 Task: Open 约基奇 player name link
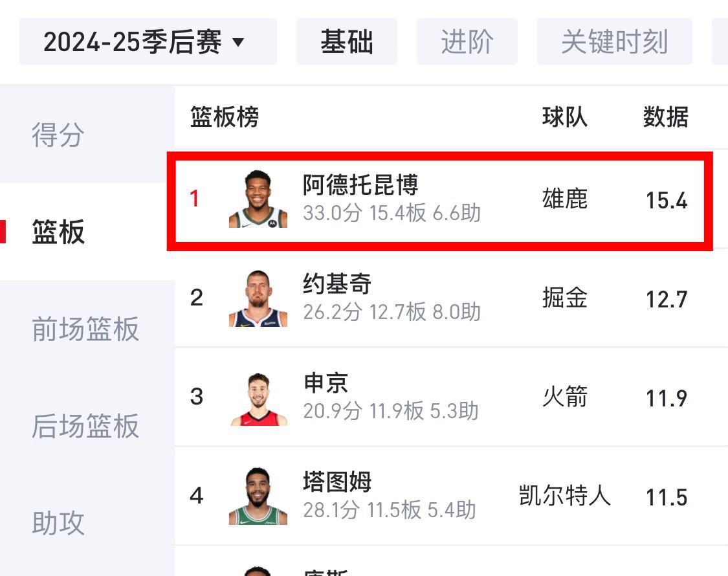pos(337,284)
